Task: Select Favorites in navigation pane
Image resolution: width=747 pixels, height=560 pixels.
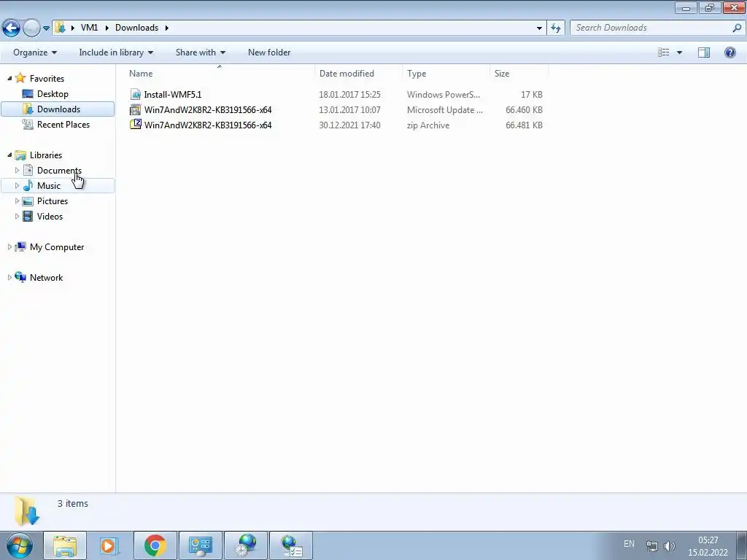Action: click(x=47, y=79)
